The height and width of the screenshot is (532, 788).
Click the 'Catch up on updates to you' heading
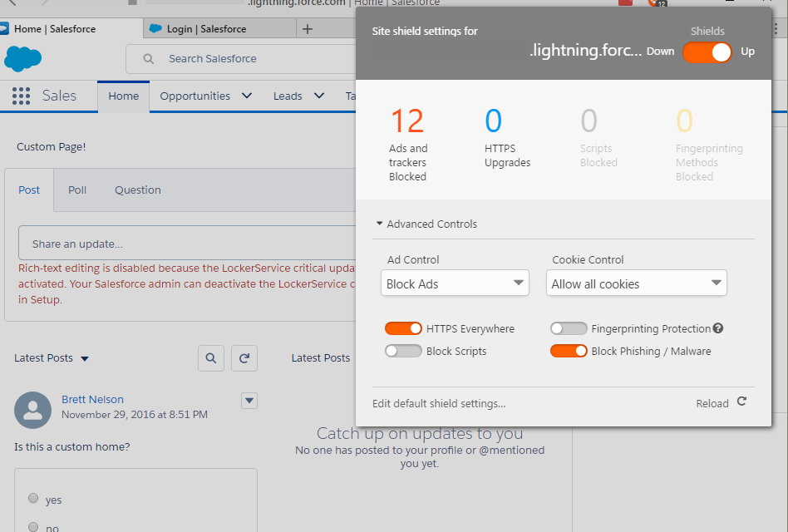(420, 433)
